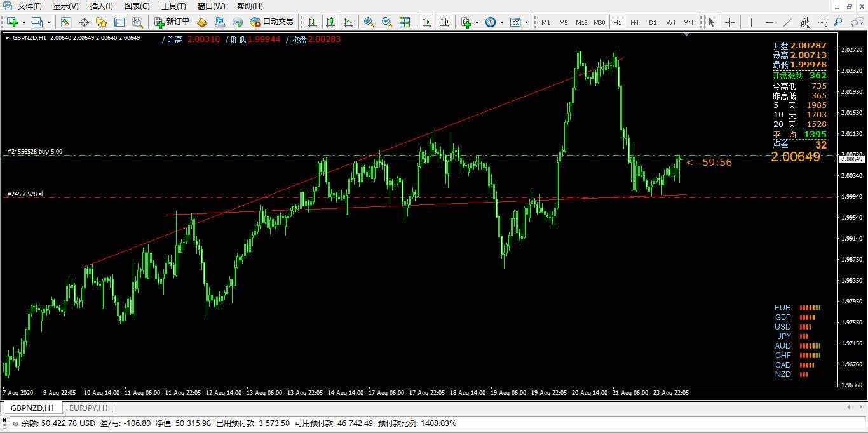The image size is (868, 433).
Task: Click the New Chart icon
Action: pos(12,22)
